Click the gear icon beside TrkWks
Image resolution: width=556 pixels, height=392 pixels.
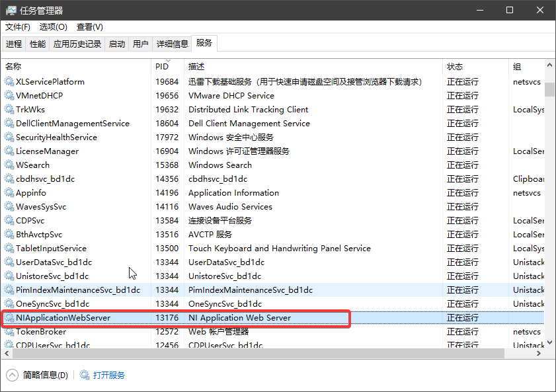click(9, 110)
